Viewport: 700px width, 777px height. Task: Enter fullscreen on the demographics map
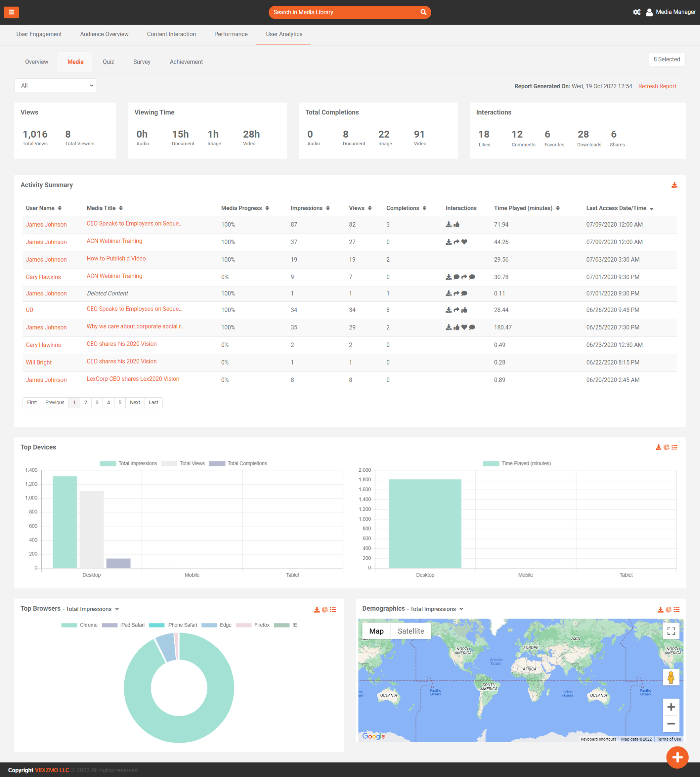pos(671,631)
